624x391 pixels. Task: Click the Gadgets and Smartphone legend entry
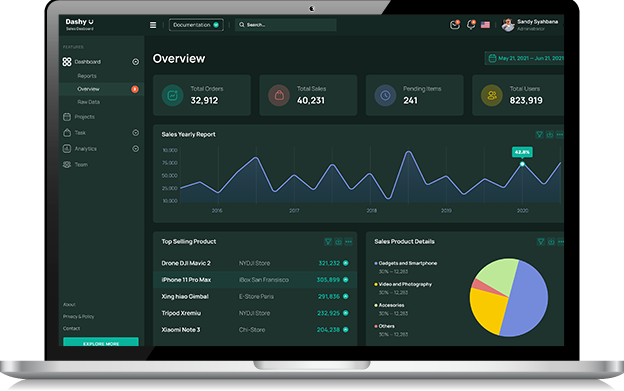406,263
